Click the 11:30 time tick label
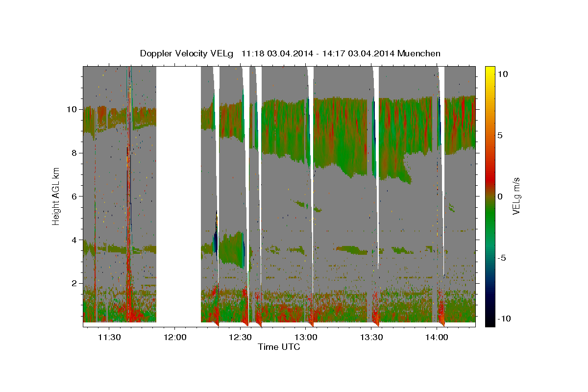588x392 pixels. (x=109, y=337)
